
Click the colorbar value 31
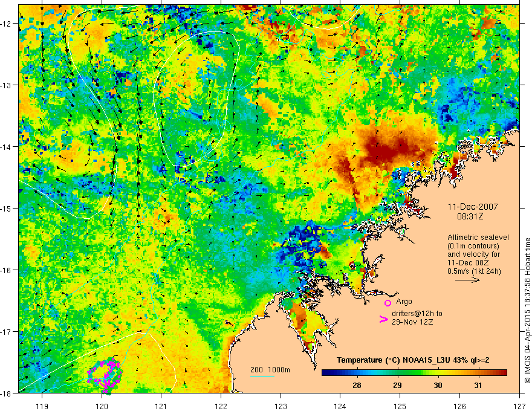point(478,385)
